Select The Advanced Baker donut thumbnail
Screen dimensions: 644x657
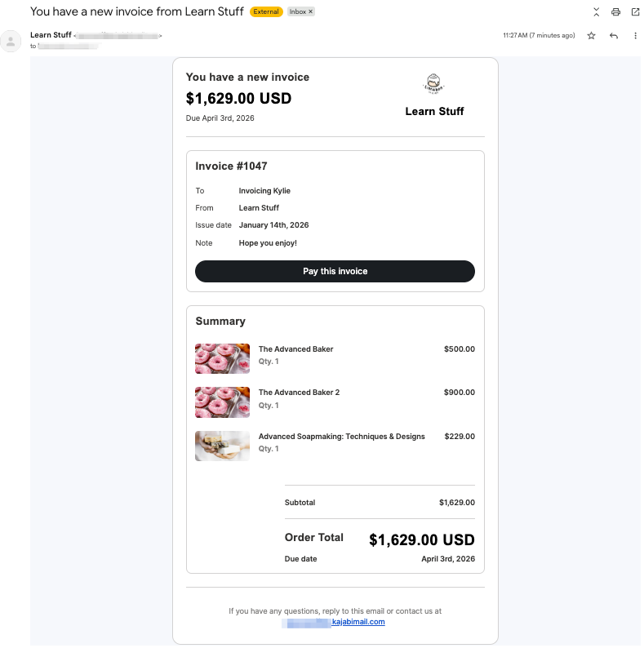pyautogui.click(x=222, y=358)
